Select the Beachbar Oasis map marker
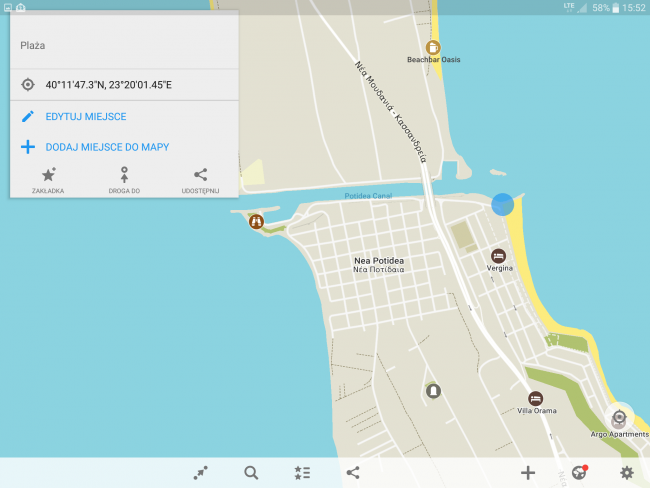This screenshot has width=650, height=488. pos(433,48)
